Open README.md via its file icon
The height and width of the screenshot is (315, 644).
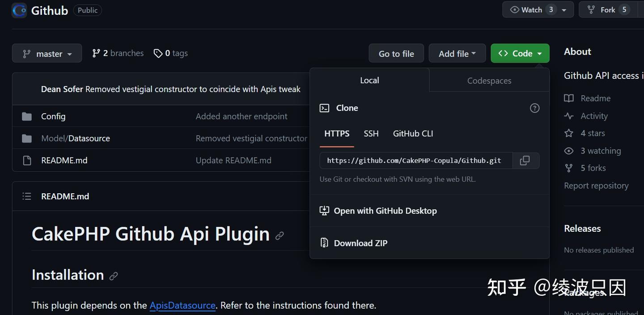[27, 160]
